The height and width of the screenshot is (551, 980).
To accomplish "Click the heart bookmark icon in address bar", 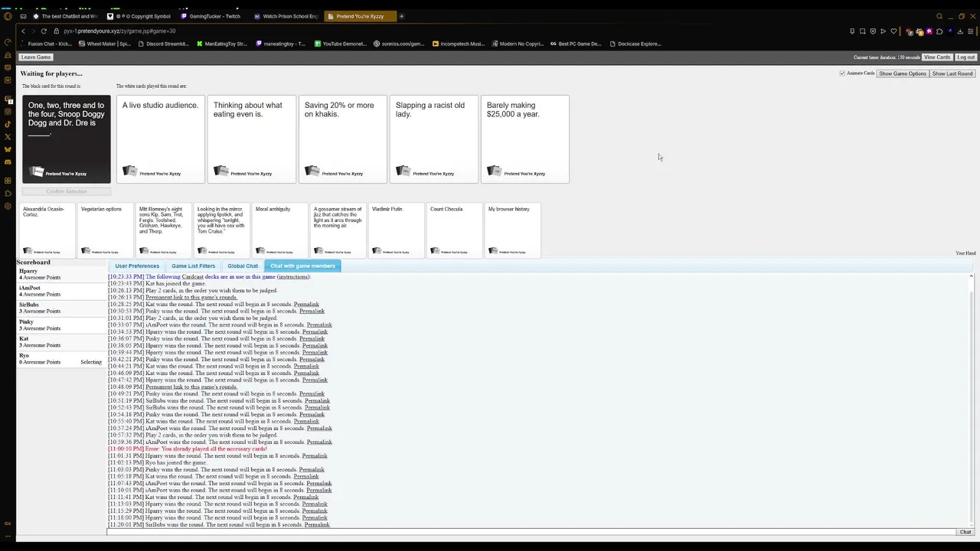I will coord(893,31).
